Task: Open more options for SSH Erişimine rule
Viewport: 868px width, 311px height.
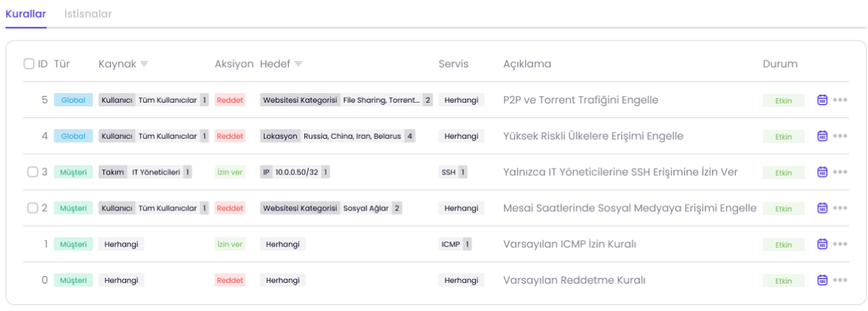Action: click(840, 172)
